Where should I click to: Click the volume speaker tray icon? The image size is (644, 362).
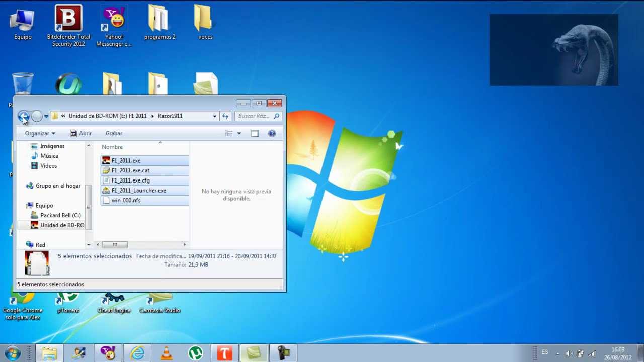coord(569,353)
